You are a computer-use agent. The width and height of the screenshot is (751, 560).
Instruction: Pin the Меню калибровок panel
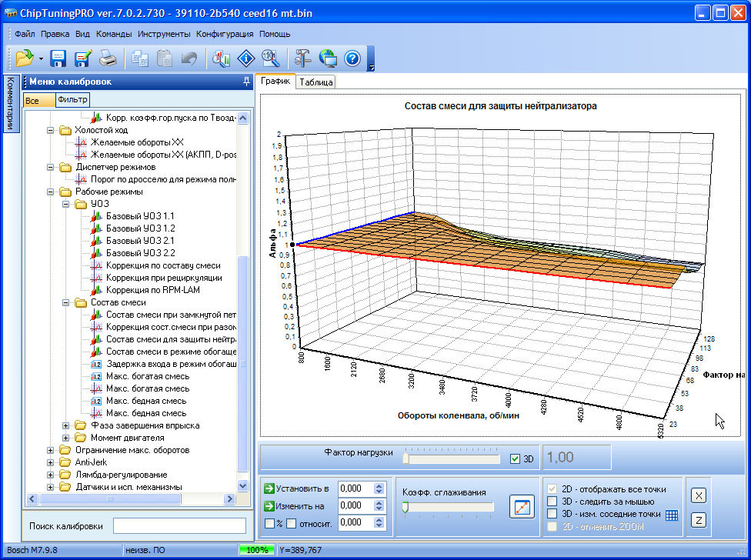(246, 82)
